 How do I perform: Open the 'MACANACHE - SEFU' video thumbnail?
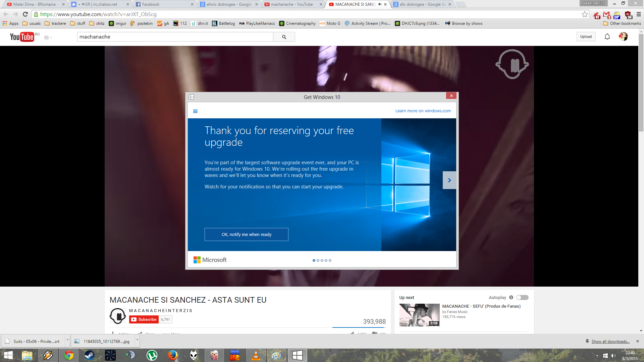pos(419,315)
